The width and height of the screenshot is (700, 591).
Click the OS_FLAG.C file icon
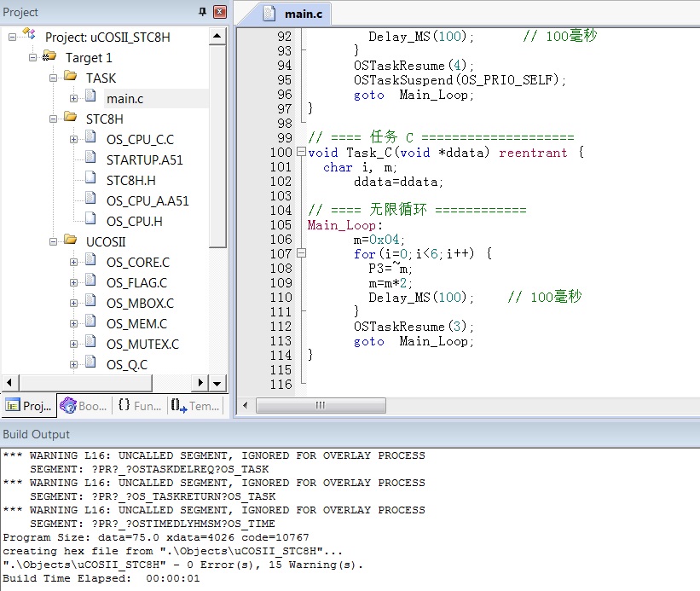90,281
